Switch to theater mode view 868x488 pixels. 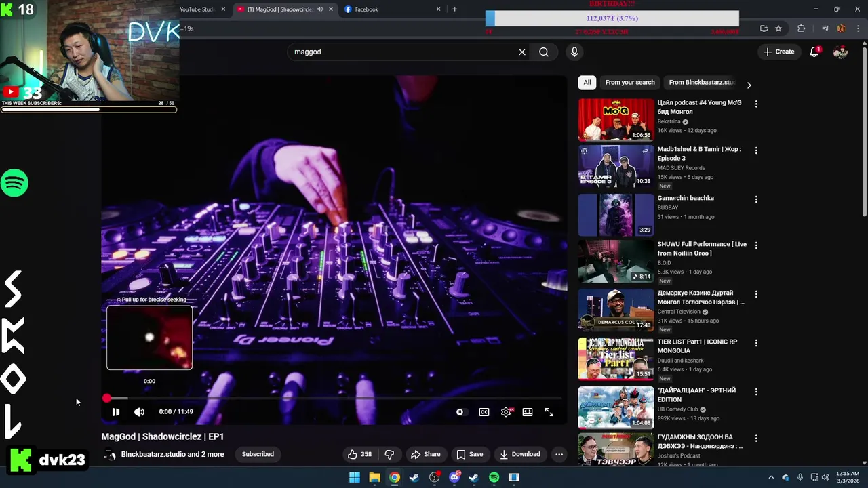[528, 411]
